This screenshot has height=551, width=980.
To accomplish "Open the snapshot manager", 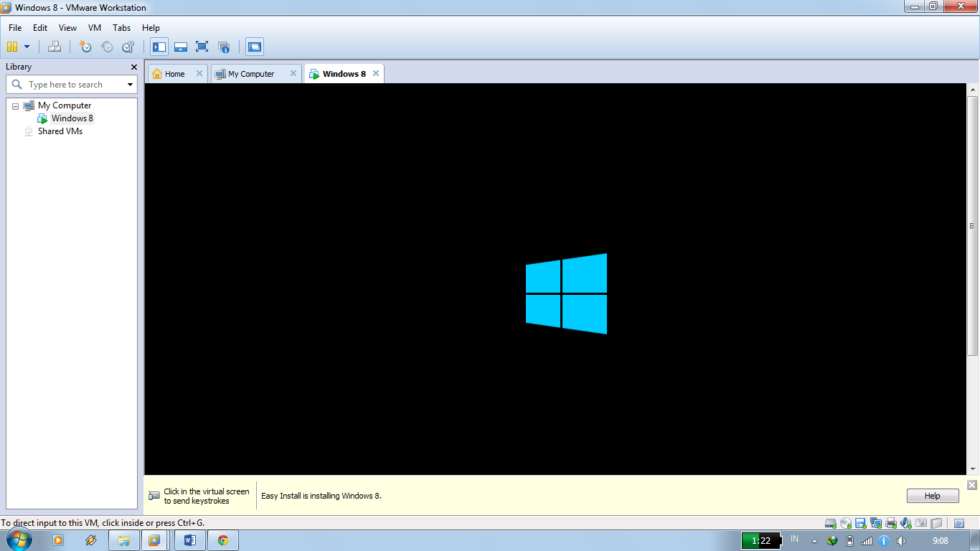I will pos(128,47).
